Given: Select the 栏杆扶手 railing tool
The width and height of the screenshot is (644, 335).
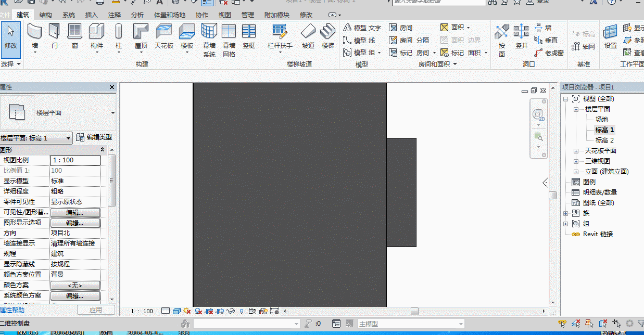Looking at the screenshot, I should (280, 36).
